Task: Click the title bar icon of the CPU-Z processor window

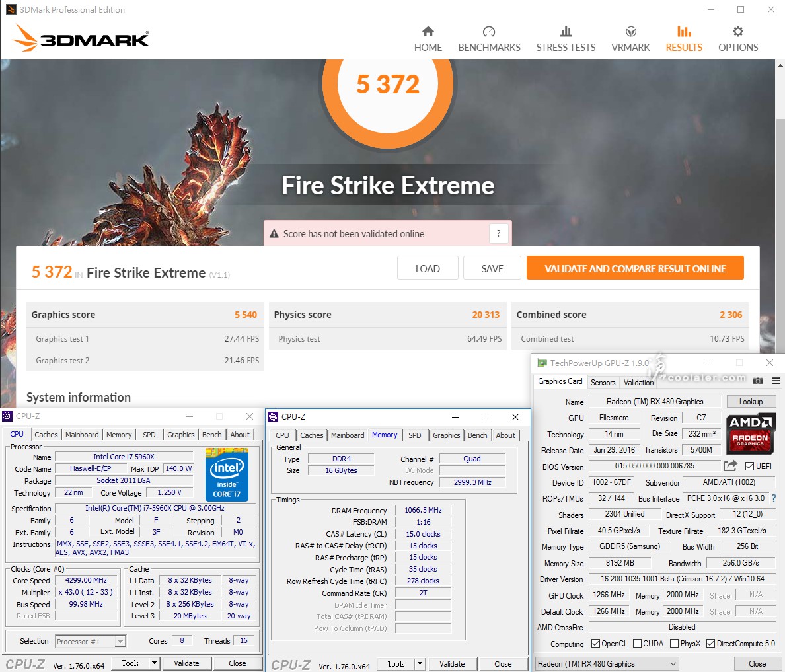Action: (7, 416)
